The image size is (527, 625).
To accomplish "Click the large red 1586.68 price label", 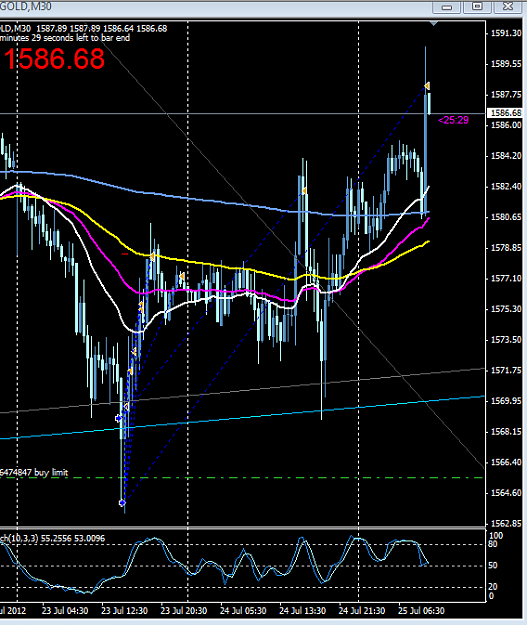I will 54,59.
